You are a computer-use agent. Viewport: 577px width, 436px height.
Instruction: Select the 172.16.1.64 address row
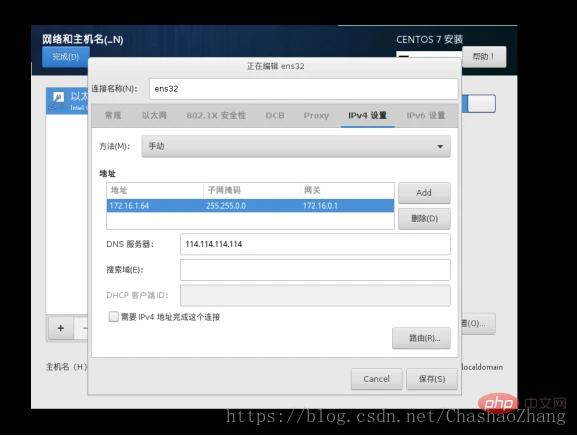(x=250, y=206)
